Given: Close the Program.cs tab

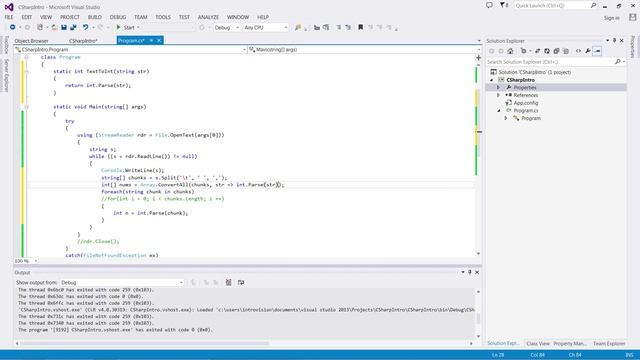Looking at the screenshot, I should pos(159,40).
